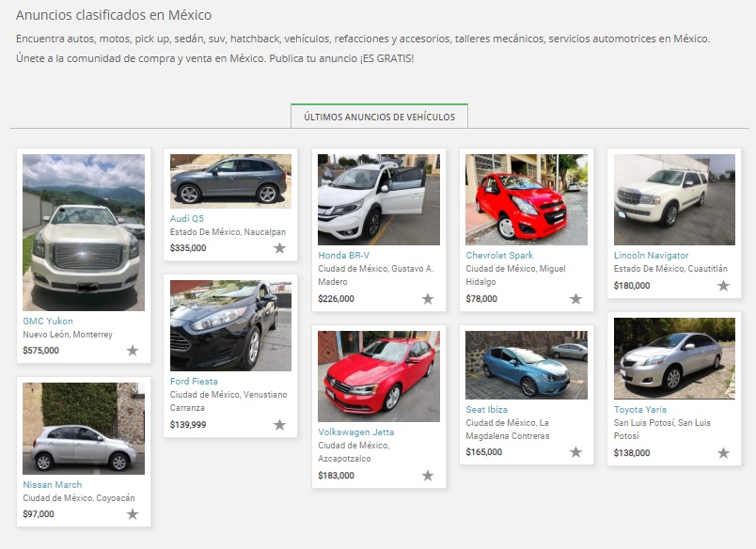
Task: Click the Ciudad de México, Azcapotzalco location
Action: (354, 452)
